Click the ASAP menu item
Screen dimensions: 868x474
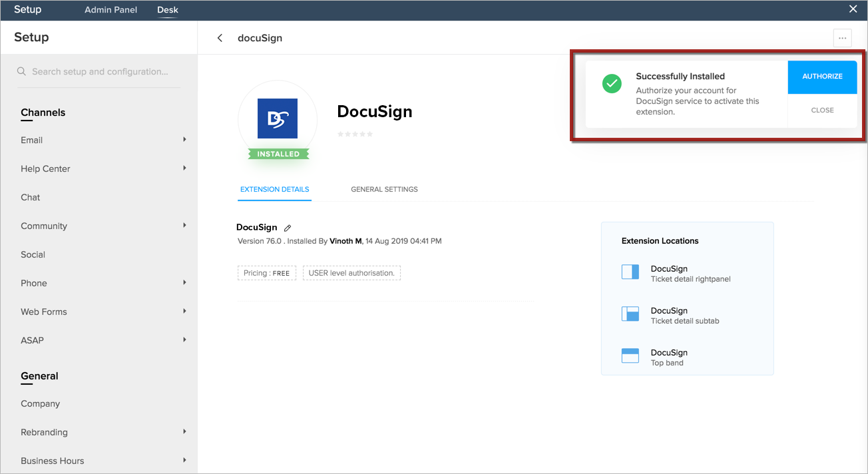pyautogui.click(x=33, y=340)
